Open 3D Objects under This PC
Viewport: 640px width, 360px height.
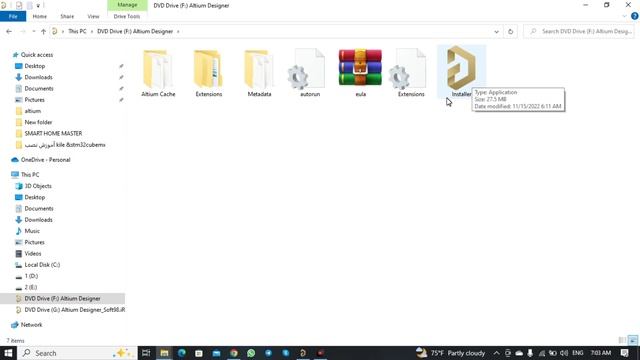38,186
